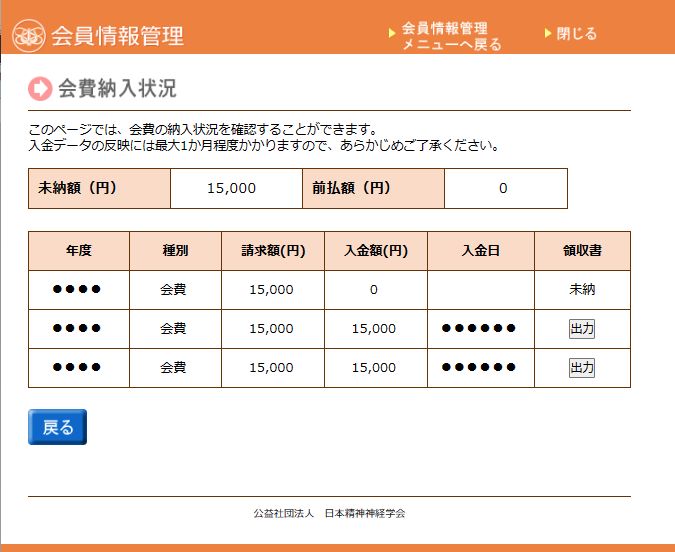Click the prepaid amount value 0
Image resolution: width=675 pixels, height=552 pixels.
(503, 188)
